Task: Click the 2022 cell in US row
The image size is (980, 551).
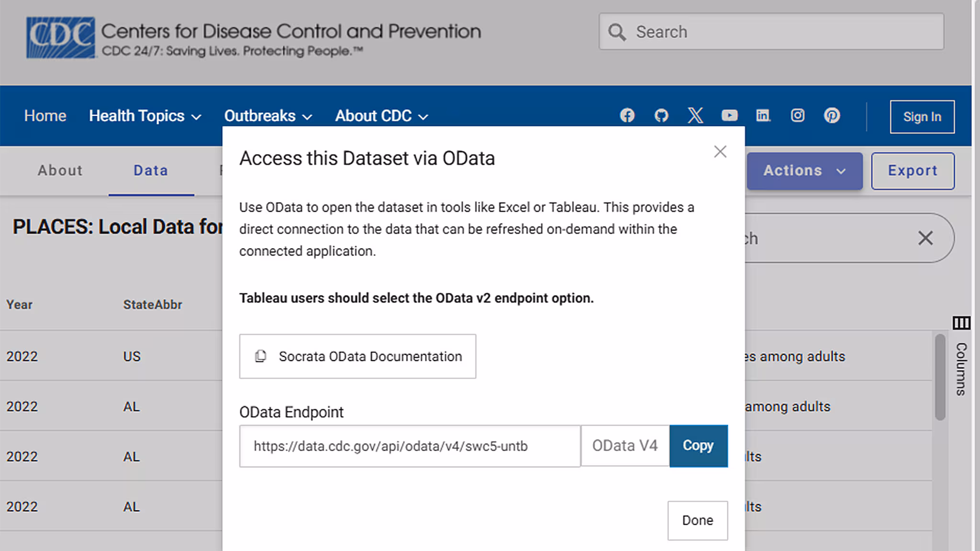Action: pyautogui.click(x=22, y=356)
